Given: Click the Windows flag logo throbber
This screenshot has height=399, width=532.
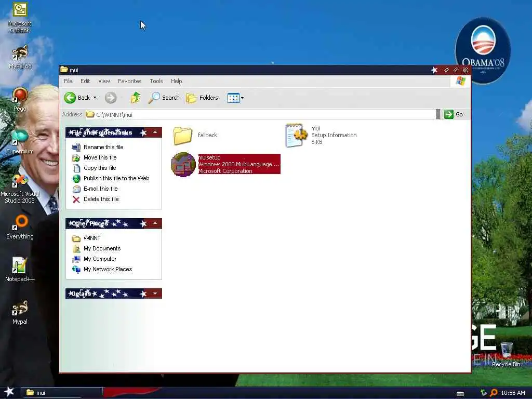Looking at the screenshot, I should click(x=461, y=81).
